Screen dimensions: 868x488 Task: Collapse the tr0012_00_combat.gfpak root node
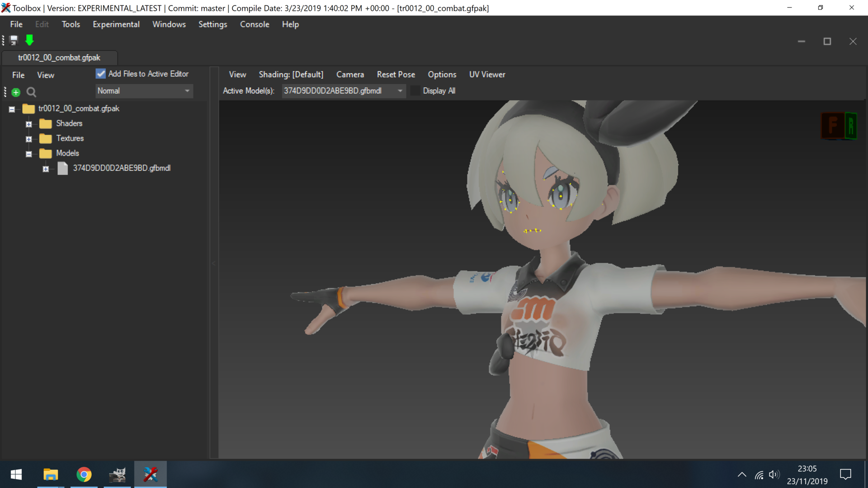[x=12, y=109]
